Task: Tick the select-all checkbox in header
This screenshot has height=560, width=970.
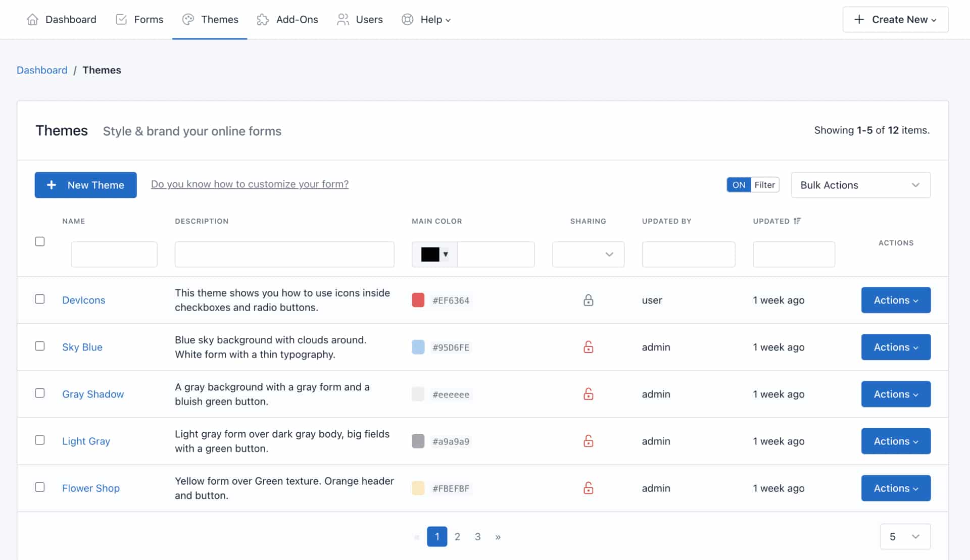Action: pyautogui.click(x=40, y=241)
